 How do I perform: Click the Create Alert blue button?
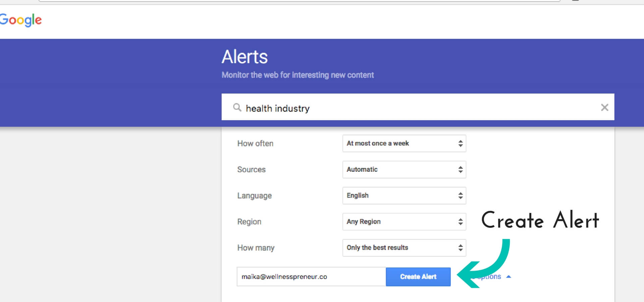(418, 277)
